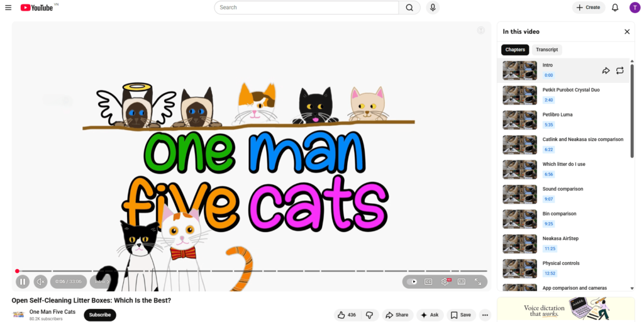Loop the Intro chapter
644x322 pixels.
tap(619, 70)
